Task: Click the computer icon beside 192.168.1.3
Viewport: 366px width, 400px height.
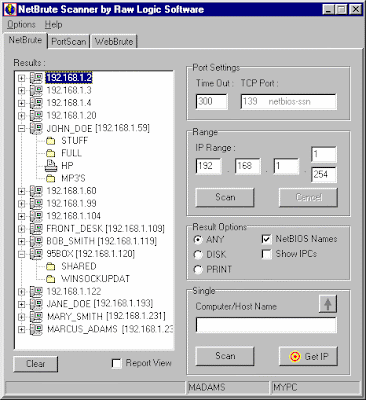Action: (36, 90)
